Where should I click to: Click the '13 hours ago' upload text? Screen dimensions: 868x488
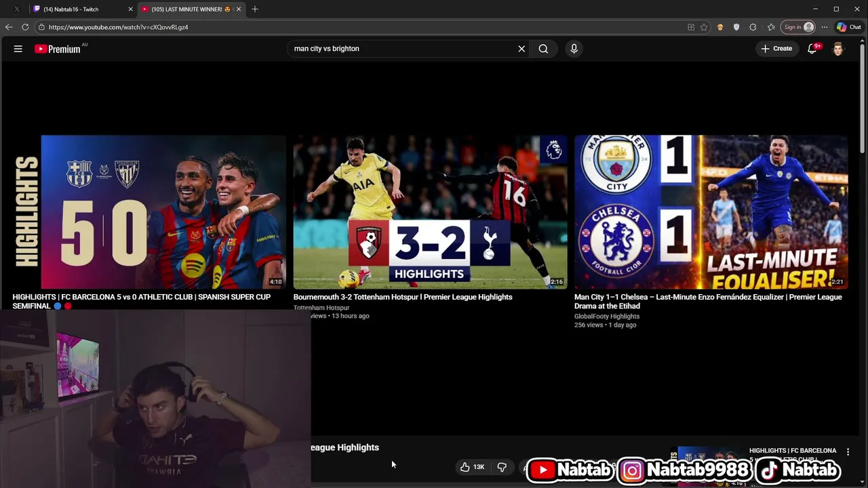351,316
